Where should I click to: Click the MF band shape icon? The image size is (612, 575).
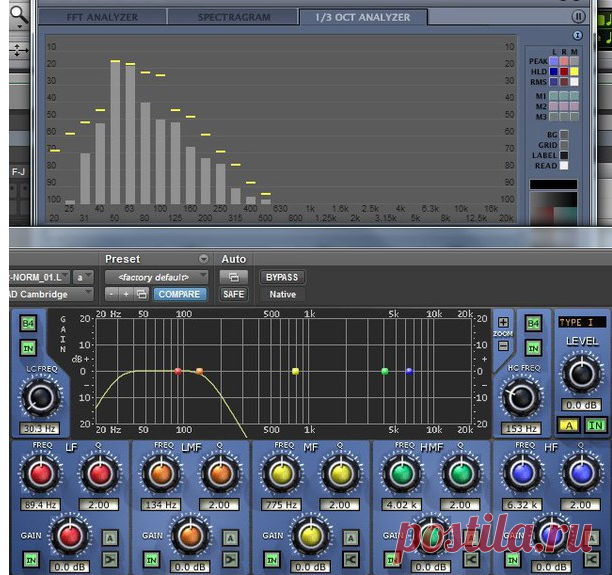point(350,560)
